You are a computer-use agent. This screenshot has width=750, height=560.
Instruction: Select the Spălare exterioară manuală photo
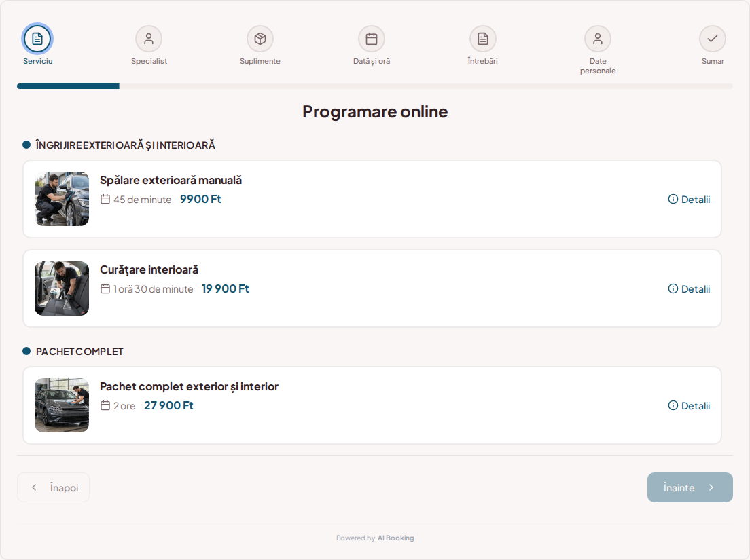click(x=62, y=199)
